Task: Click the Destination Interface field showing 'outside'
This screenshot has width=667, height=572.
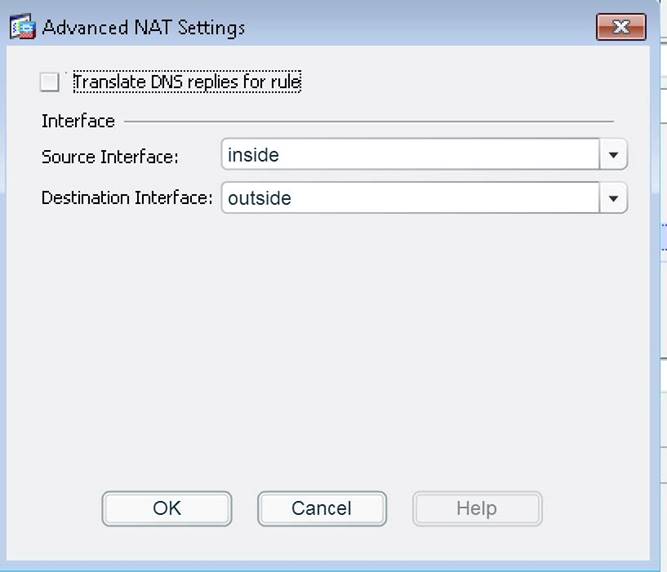Action: click(x=410, y=198)
